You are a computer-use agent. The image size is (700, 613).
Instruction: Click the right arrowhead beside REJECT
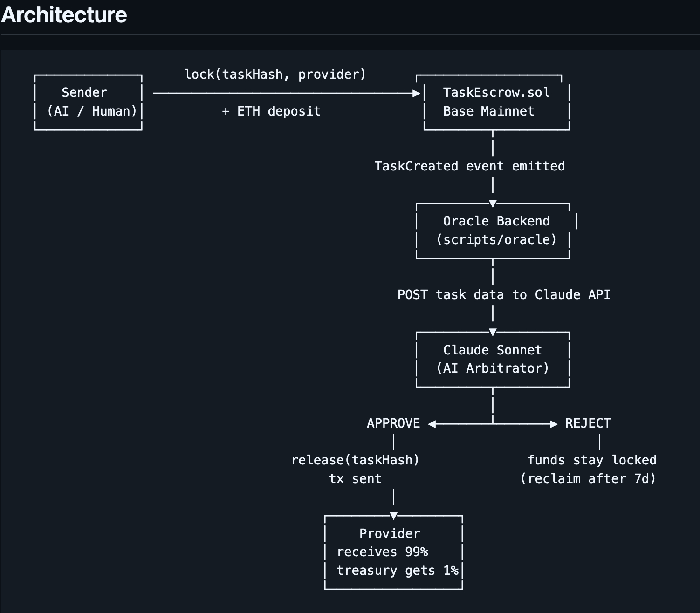tap(554, 424)
